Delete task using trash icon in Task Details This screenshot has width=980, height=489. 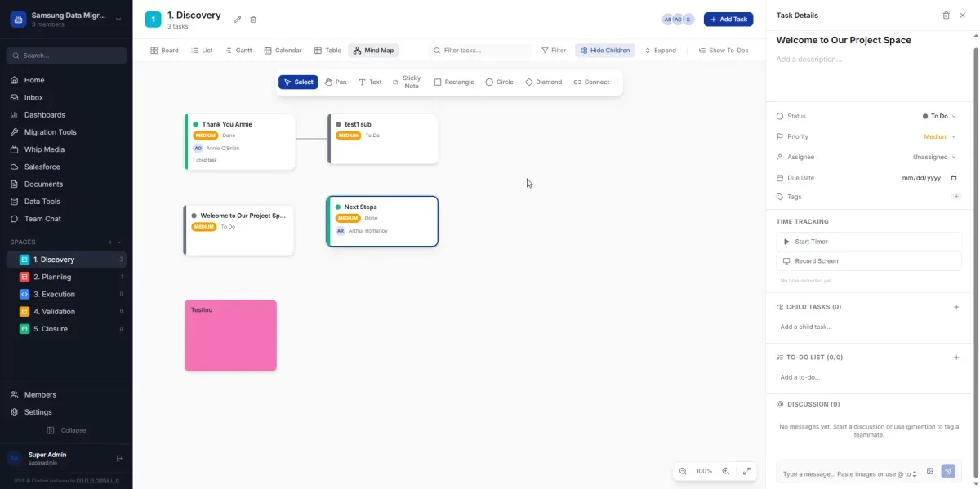coord(946,16)
